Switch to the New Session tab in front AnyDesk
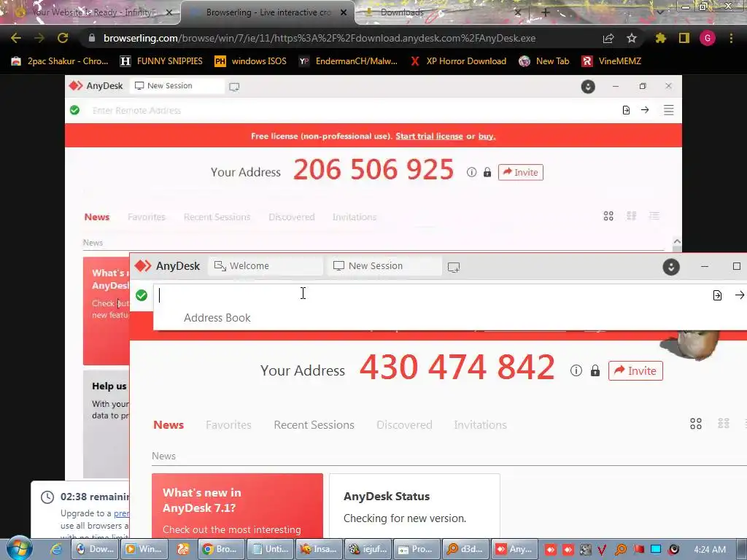747x560 pixels. [384, 265]
